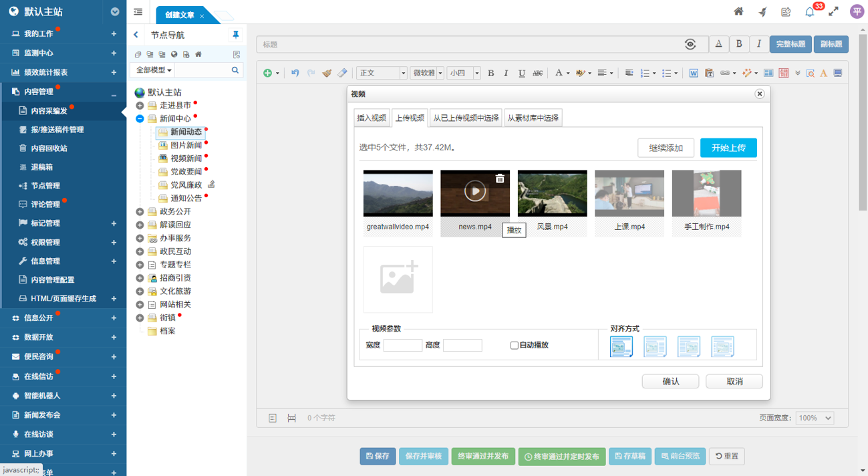
Task: Click the undo icon in editor toolbar
Action: (295, 73)
